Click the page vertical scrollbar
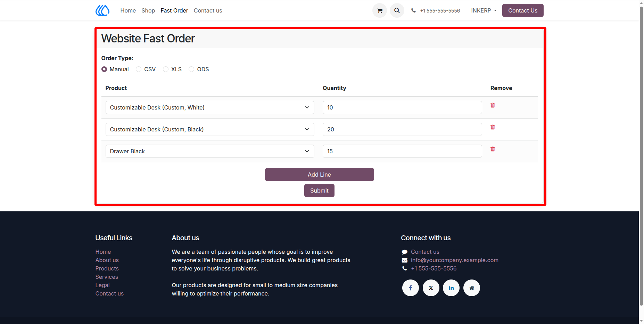Screen dimensions: 644x324 coord(641,156)
